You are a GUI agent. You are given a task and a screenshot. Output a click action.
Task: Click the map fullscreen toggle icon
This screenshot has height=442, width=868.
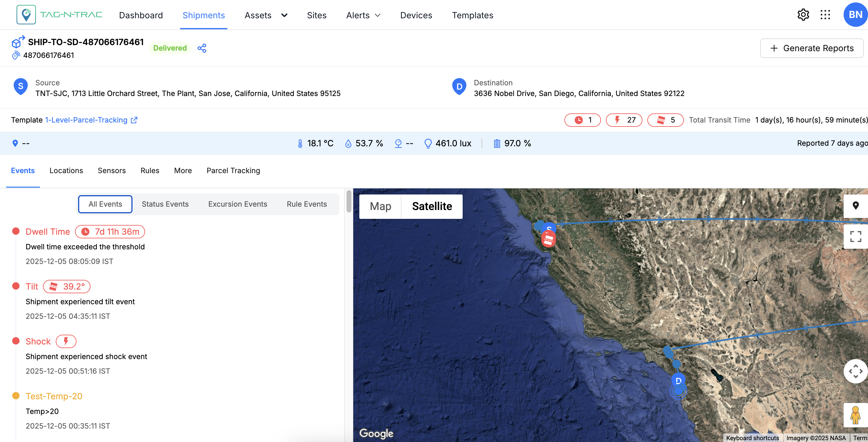coord(855,237)
